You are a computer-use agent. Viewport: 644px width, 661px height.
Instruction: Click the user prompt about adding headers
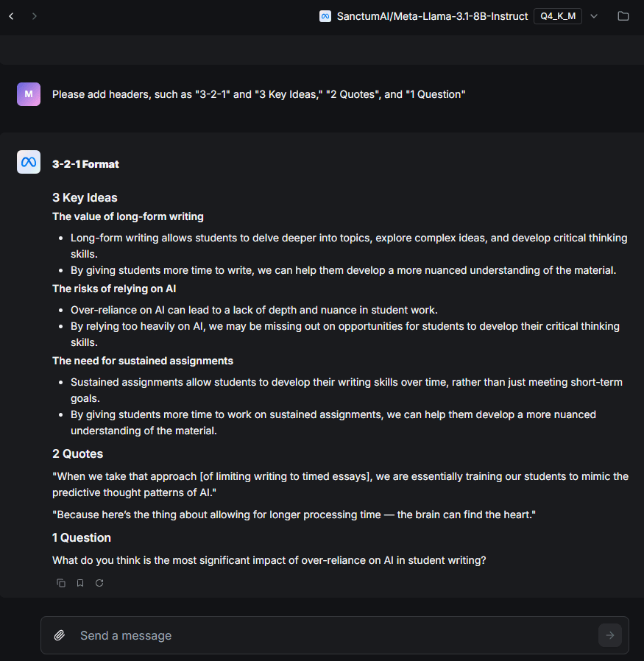click(258, 94)
